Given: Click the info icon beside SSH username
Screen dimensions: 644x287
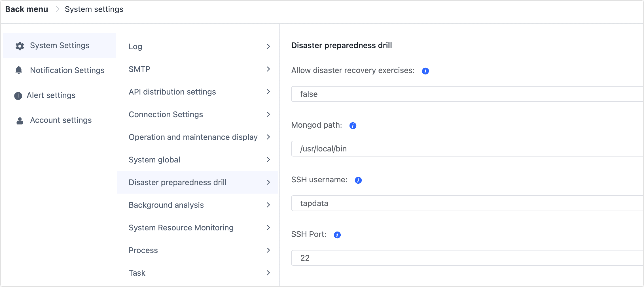Looking at the screenshot, I should coord(358,180).
